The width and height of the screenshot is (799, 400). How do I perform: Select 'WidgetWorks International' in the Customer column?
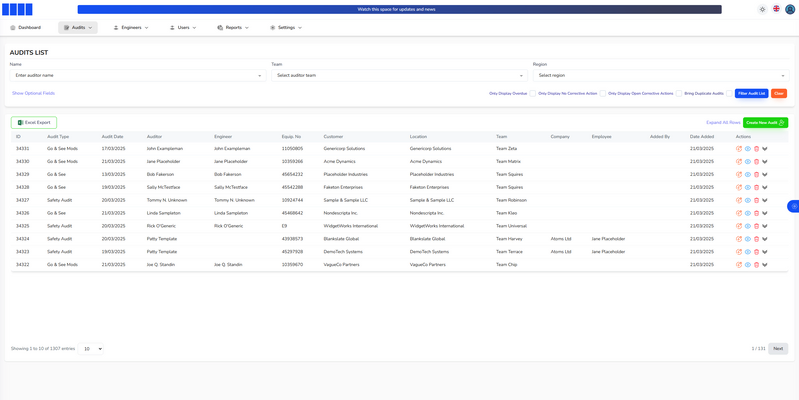click(351, 226)
